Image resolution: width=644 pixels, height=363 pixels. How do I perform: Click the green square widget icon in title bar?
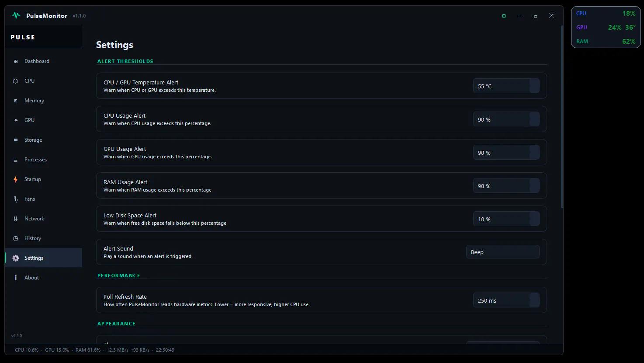pos(504,16)
